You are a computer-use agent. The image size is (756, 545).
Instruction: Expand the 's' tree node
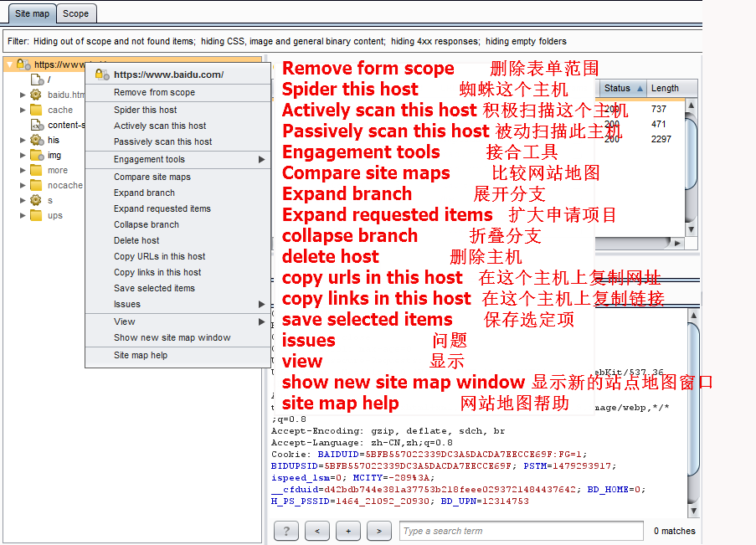pos(22,200)
